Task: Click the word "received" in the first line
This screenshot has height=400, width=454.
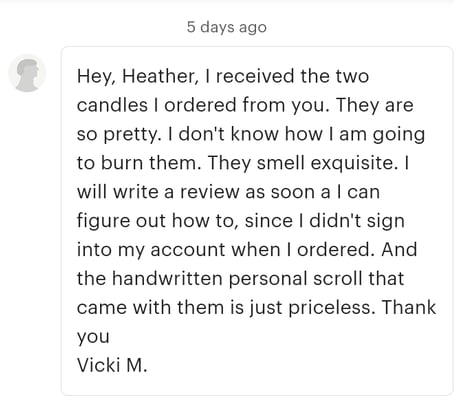Action: point(255,76)
